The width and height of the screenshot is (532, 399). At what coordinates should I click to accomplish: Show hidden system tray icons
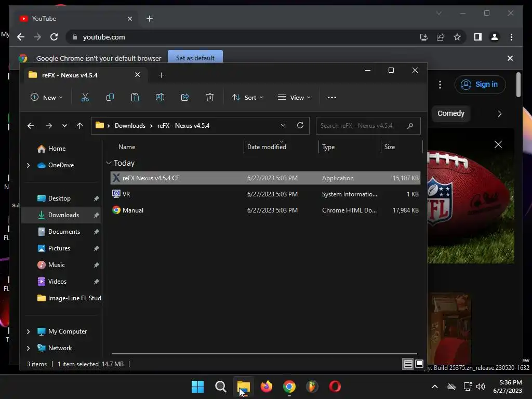pyautogui.click(x=435, y=387)
